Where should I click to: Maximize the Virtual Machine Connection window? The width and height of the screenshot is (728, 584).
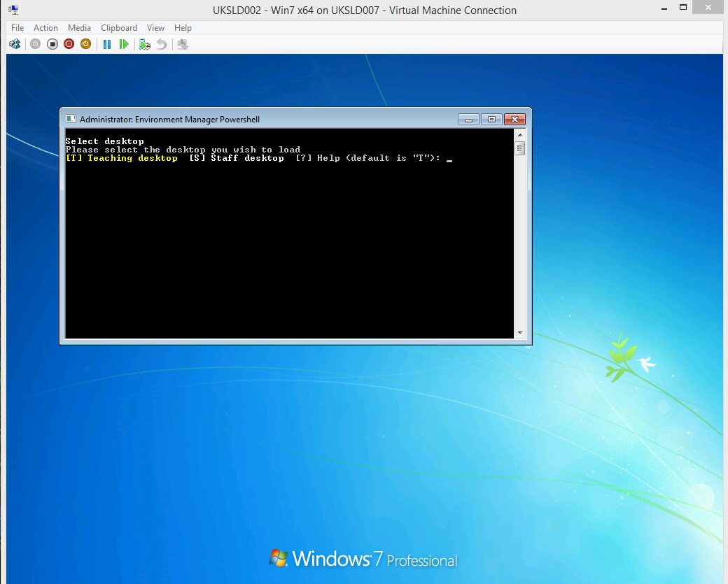683,8
